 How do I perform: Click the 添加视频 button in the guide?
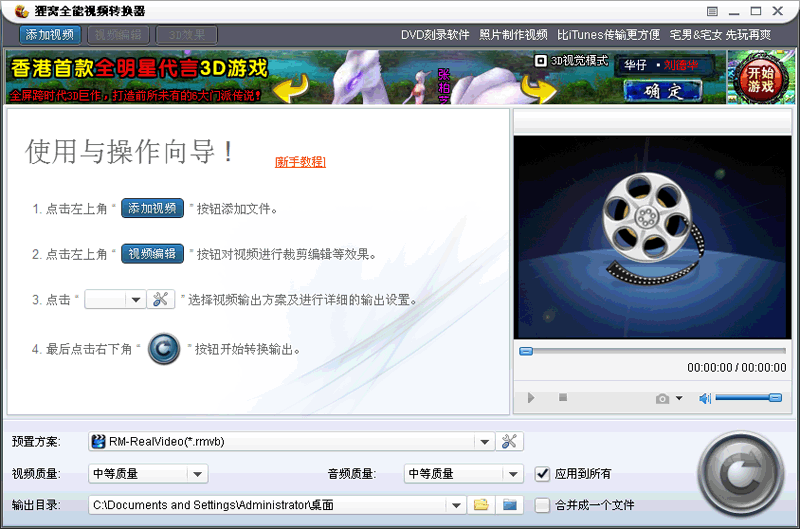152,208
